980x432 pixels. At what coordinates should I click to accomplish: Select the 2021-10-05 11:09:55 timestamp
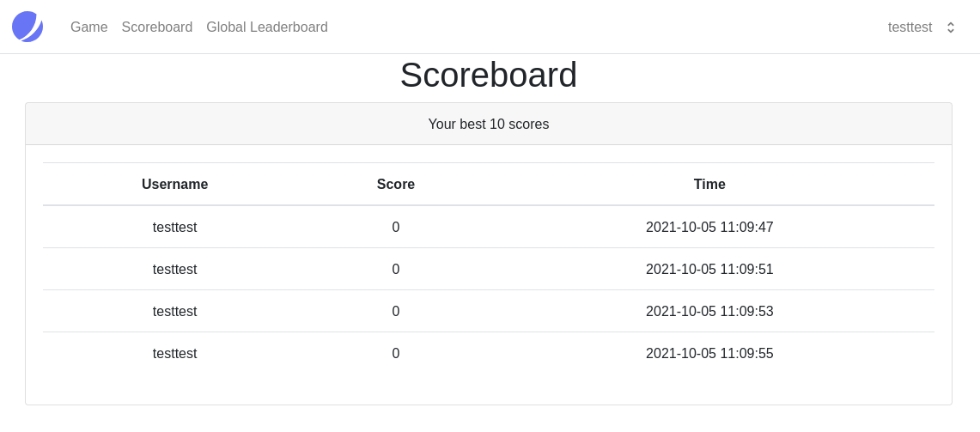tap(709, 354)
